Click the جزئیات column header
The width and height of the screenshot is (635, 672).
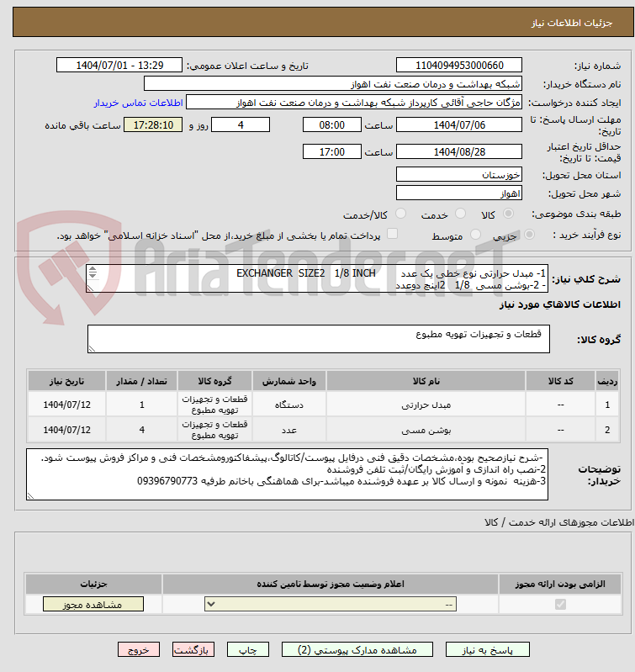click(x=93, y=584)
